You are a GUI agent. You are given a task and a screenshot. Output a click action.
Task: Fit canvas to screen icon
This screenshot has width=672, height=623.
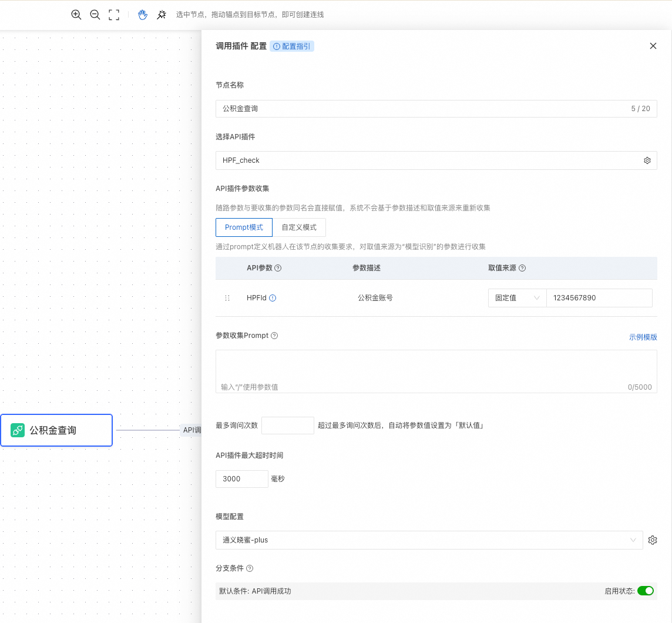click(x=114, y=15)
